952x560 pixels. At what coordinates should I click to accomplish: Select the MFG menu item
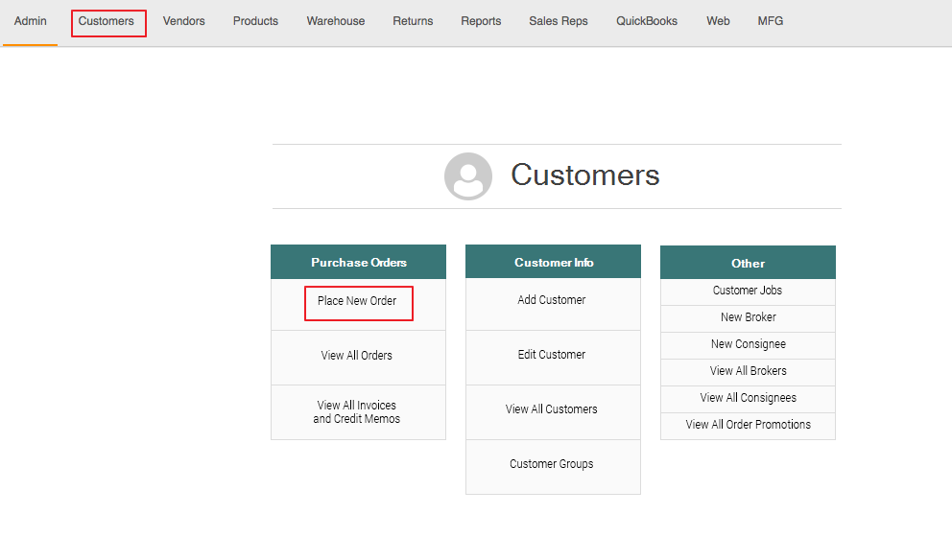[x=770, y=21]
